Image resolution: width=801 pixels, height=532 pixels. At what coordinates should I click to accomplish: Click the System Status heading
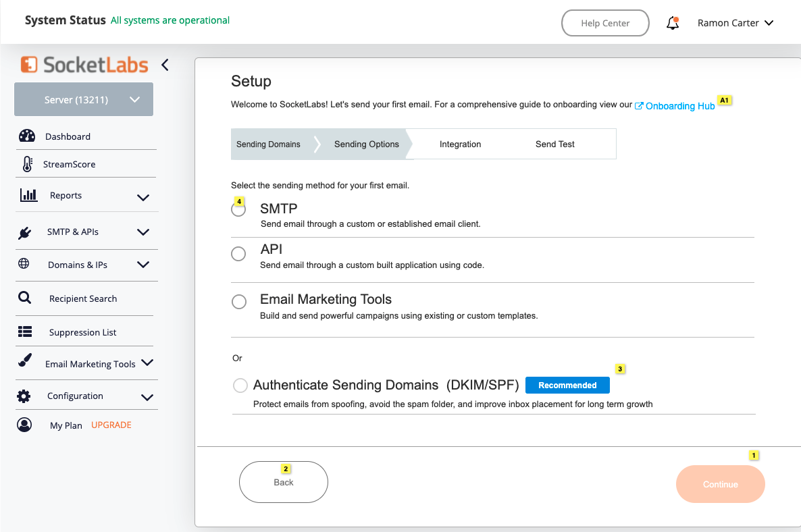[66, 20]
